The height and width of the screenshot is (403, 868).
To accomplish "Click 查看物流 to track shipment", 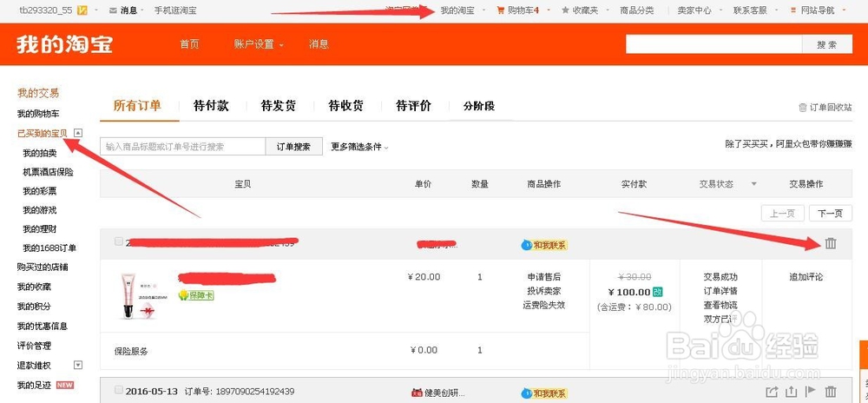I will pyautogui.click(x=720, y=305).
